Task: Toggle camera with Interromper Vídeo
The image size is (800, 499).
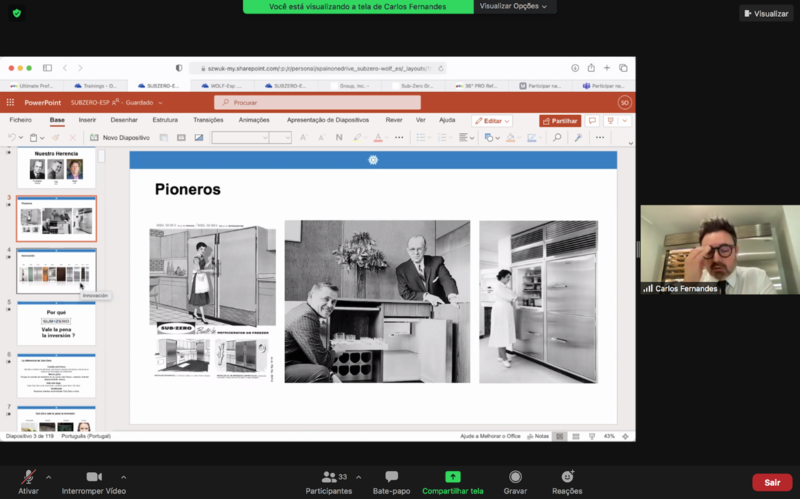Action: click(x=94, y=483)
